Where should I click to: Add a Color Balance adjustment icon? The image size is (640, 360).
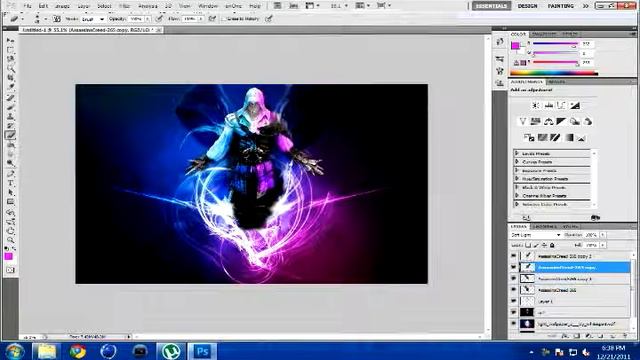pyautogui.click(x=549, y=121)
